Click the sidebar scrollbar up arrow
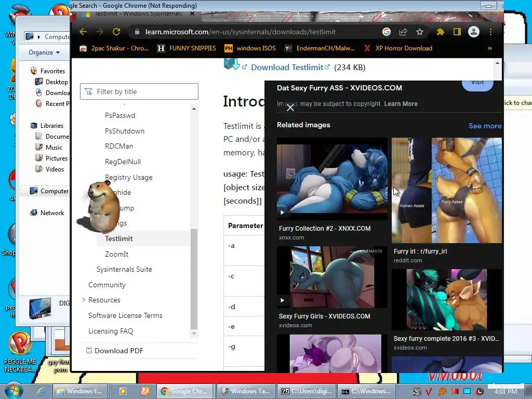 194,109
